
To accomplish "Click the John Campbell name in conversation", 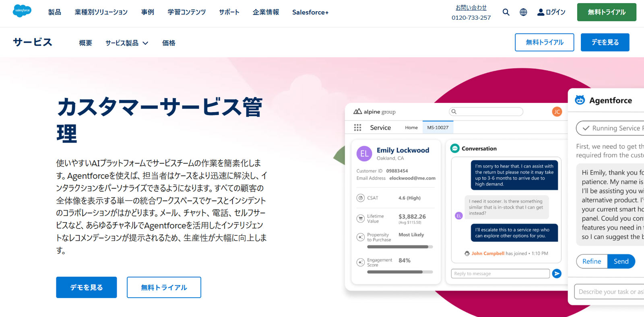I will pyautogui.click(x=488, y=253).
